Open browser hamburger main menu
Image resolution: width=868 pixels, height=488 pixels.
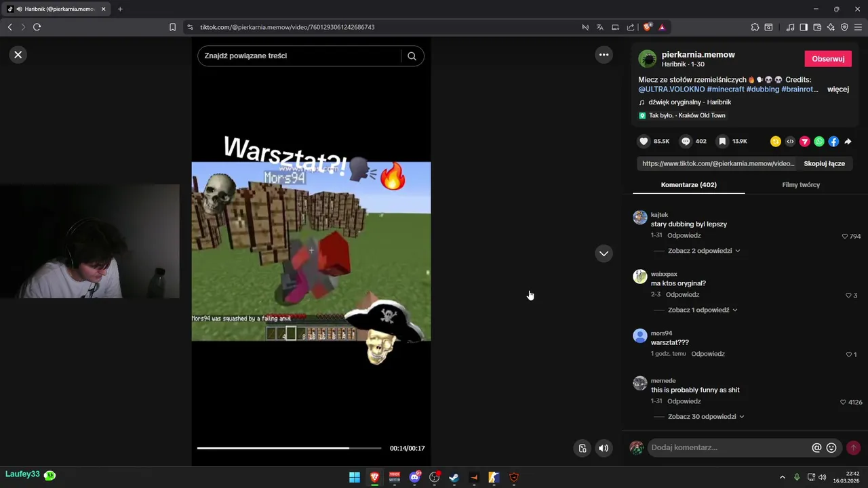(858, 27)
